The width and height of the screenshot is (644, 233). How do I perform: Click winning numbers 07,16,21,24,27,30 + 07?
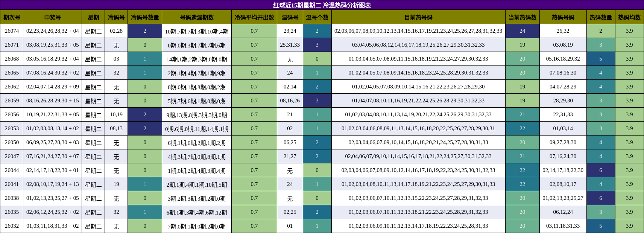(x=53, y=156)
